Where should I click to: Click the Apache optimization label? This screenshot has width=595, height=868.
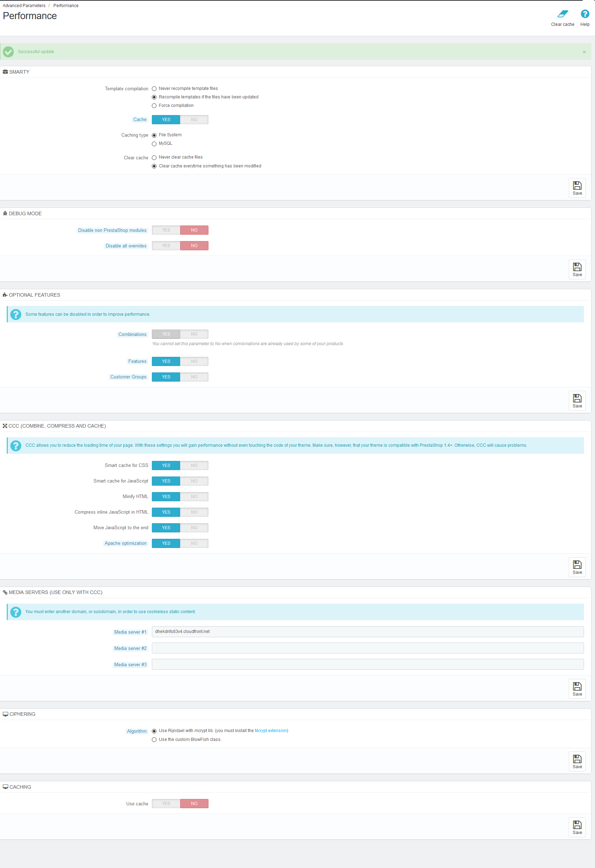(x=126, y=543)
